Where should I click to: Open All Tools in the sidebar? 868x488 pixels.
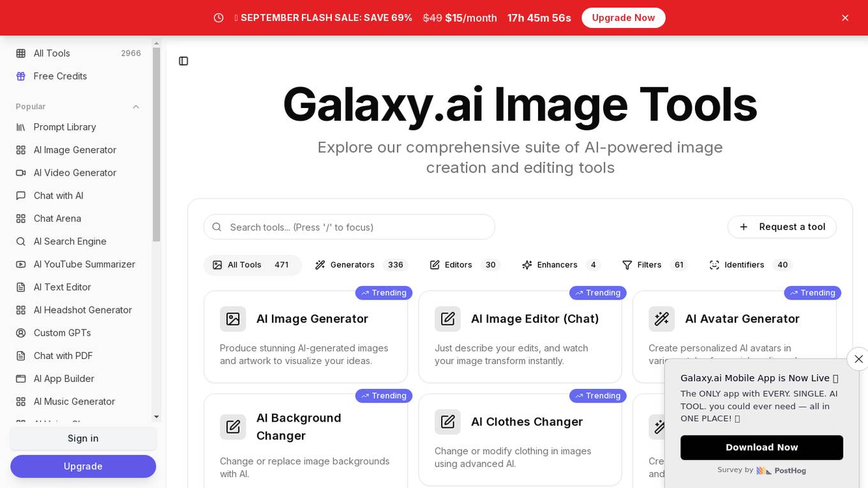79,54
